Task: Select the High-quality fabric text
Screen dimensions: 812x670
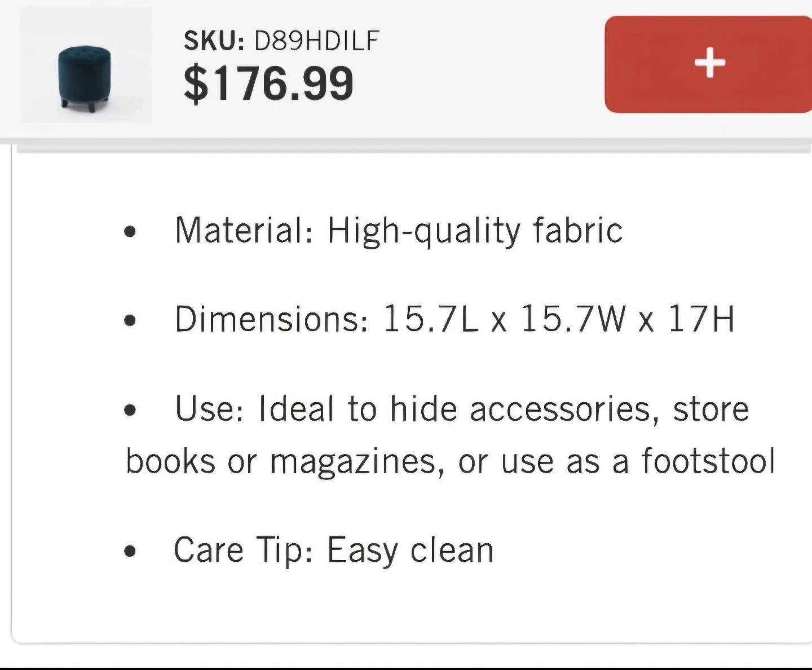Action: [x=475, y=231]
